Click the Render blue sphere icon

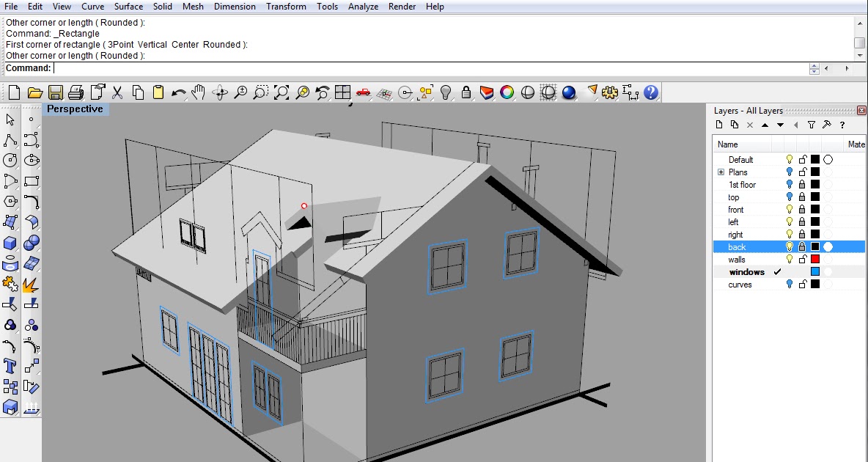pyautogui.click(x=568, y=92)
